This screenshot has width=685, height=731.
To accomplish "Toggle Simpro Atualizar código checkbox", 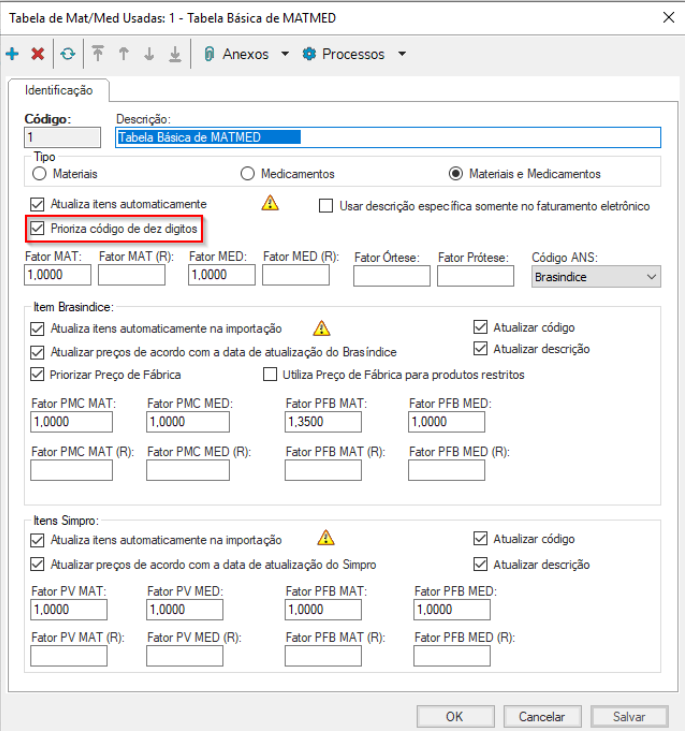I will pyautogui.click(x=480, y=538).
